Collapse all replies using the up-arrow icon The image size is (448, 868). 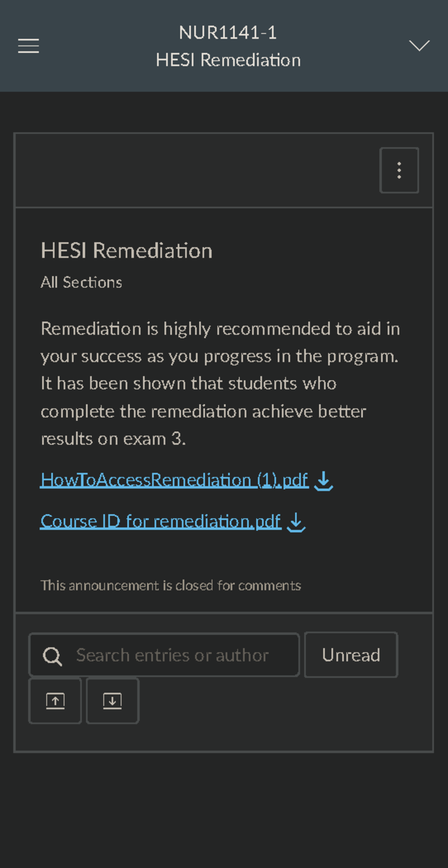point(55,700)
